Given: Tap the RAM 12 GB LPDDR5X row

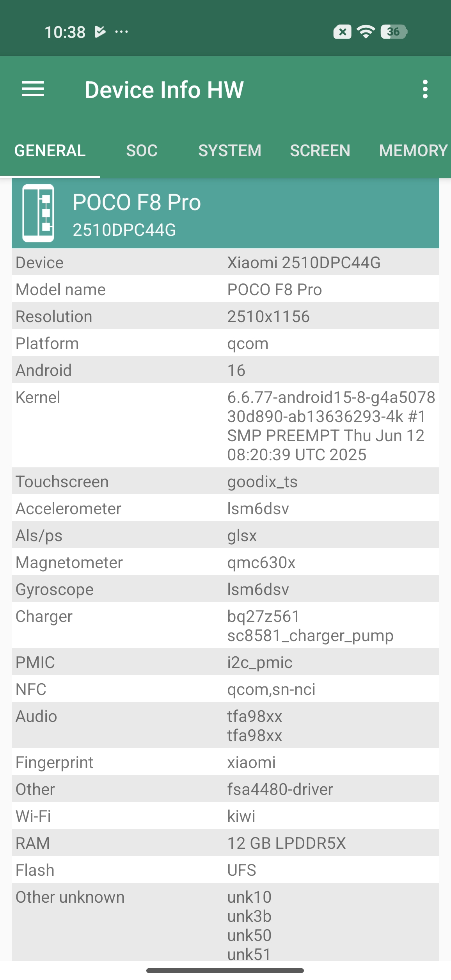Looking at the screenshot, I should pos(225,843).
